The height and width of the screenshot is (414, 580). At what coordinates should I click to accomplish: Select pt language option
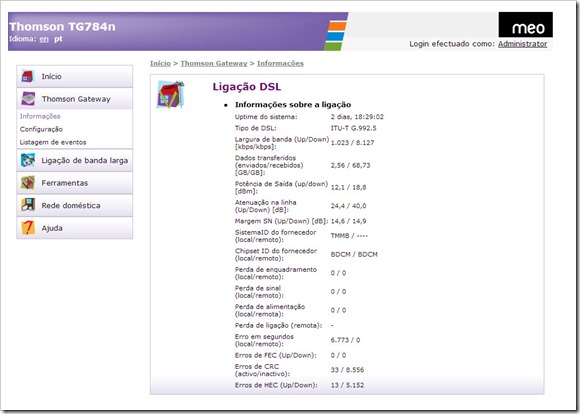58,39
